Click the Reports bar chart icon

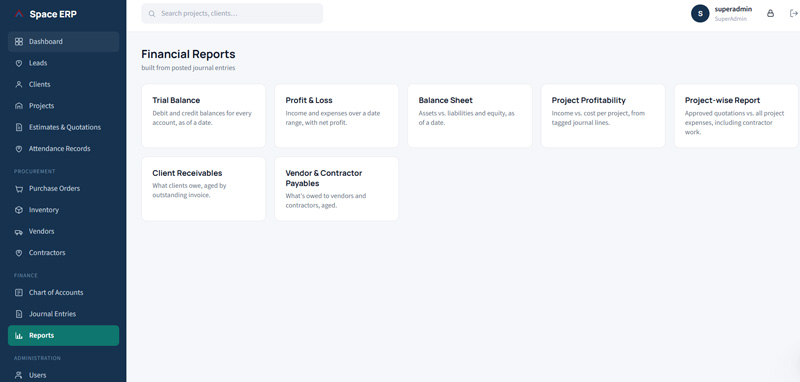[19, 336]
